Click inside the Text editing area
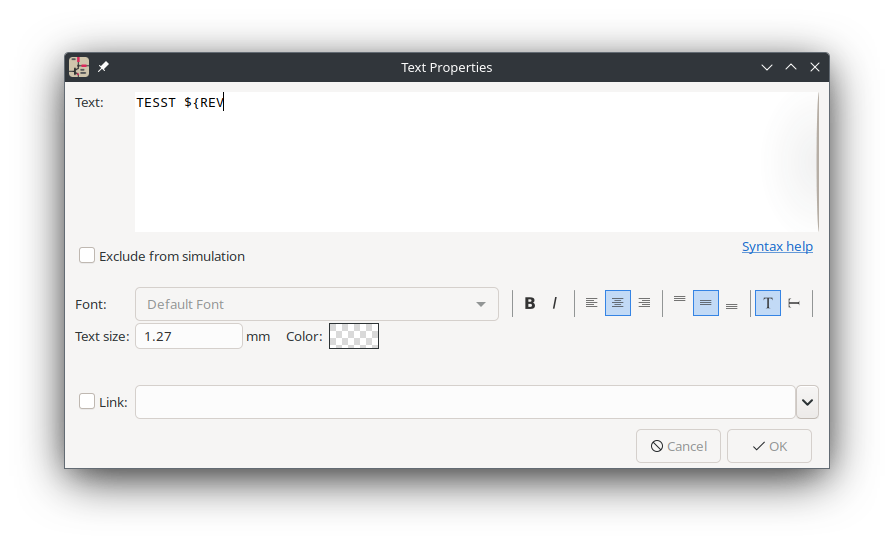The height and width of the screenshot is (545, 894). pos(477,162)
